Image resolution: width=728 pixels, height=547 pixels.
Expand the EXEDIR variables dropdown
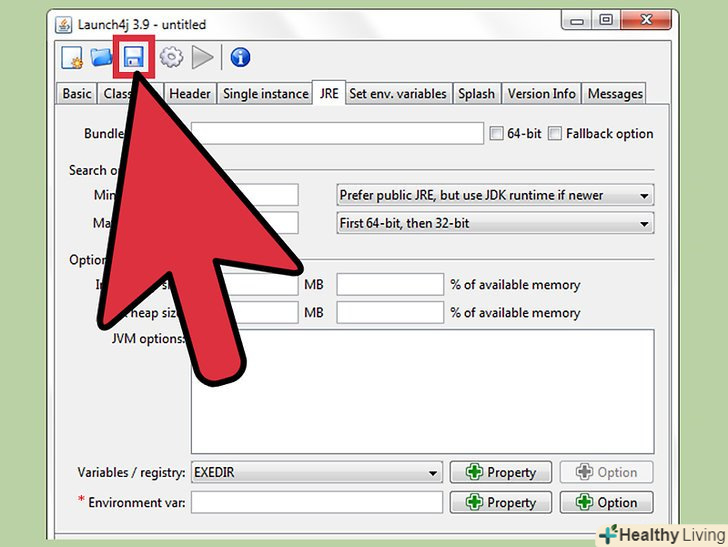317,473
